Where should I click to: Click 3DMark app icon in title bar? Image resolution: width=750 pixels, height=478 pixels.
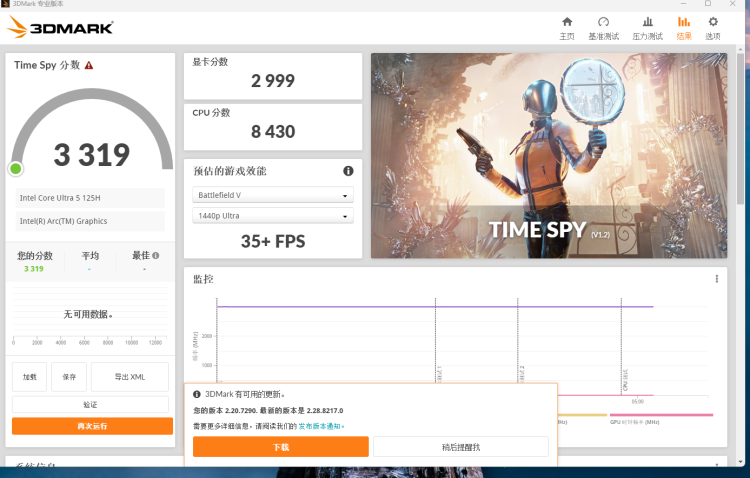click(x=5, y=3)
